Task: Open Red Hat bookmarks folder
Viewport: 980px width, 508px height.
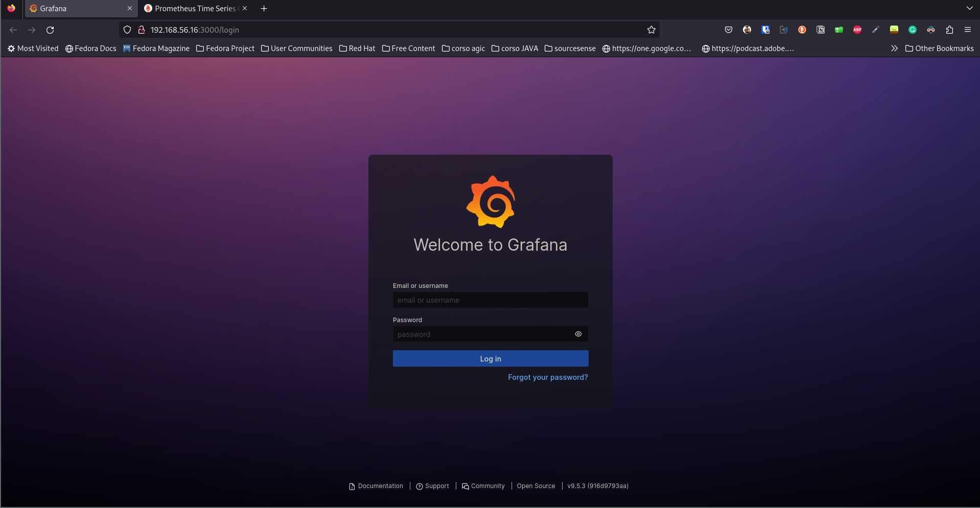Action: click(x=357, y=49)
